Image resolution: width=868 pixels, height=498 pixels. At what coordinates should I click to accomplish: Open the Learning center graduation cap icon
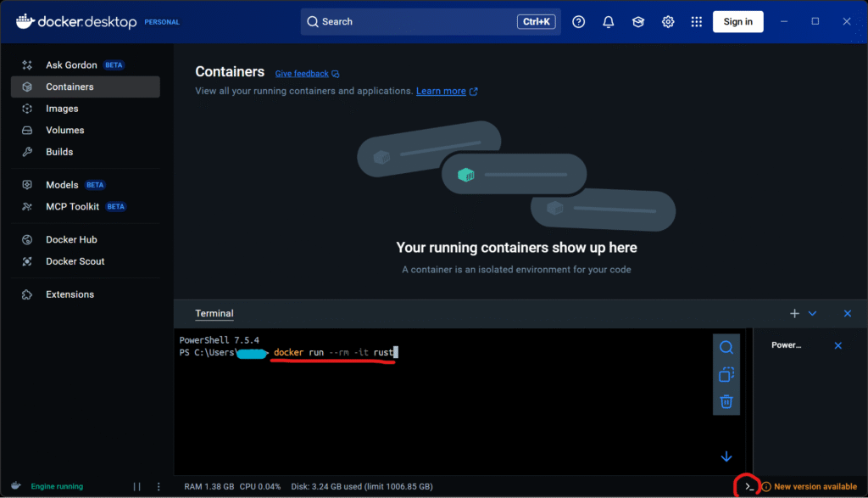tap(638, 22)
